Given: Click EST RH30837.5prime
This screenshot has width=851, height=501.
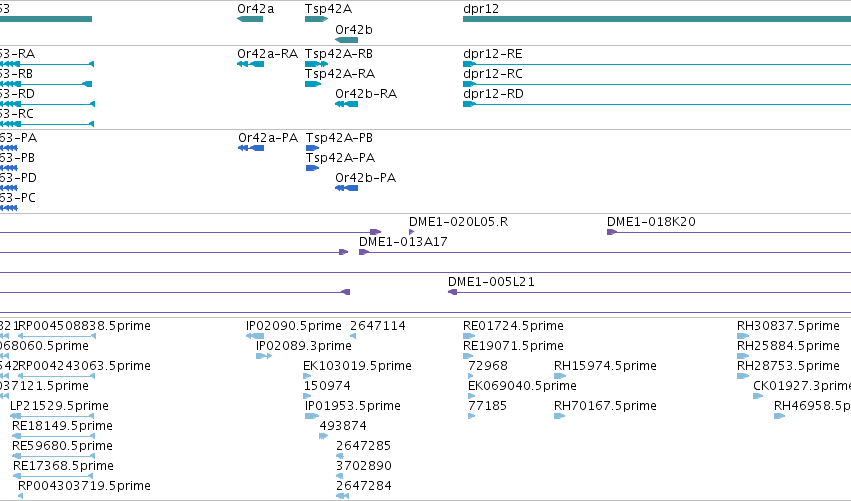Looking at the screenshot, I should coord(743,337).
